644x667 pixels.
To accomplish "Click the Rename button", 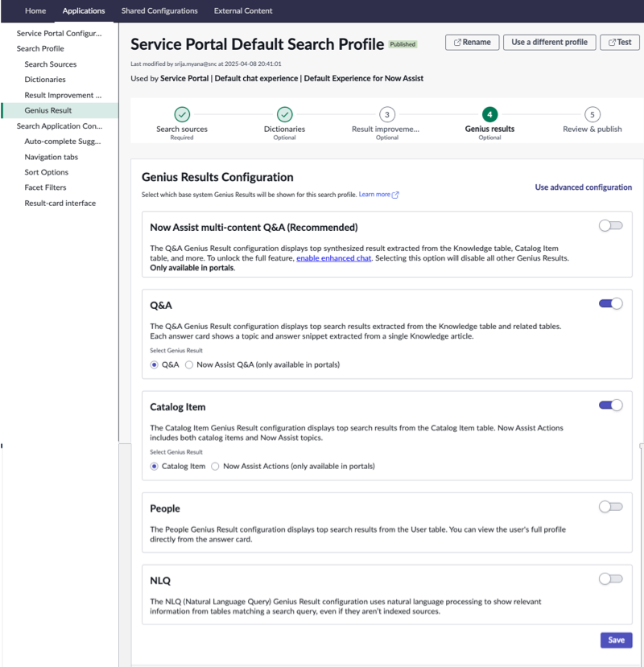I will (472, 42).
